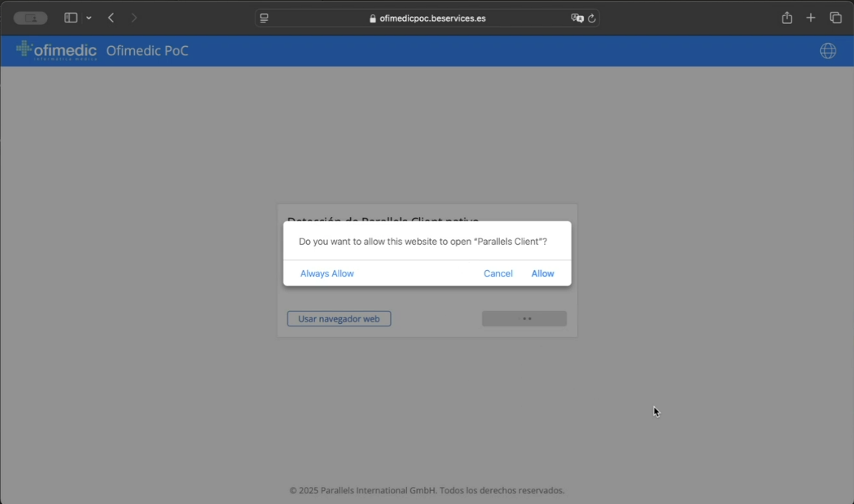The height and width of the screenshot is (504, 854).
Task: Click the translate icon in address bar
Action: (576, 18)
